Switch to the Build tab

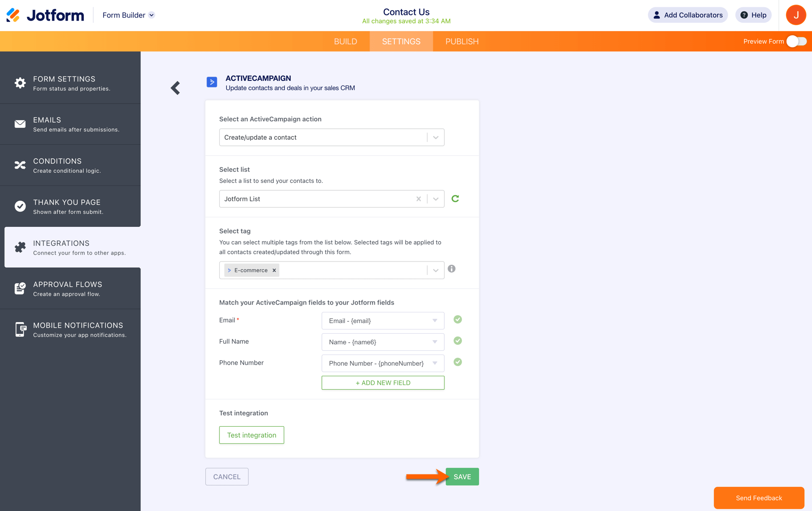[x=345, y=42]
